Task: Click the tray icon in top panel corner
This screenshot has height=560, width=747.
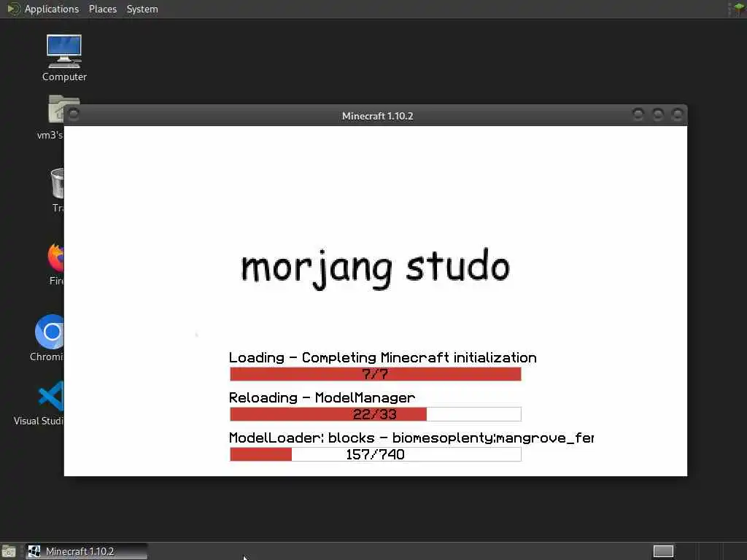Action: coord(738,9)
